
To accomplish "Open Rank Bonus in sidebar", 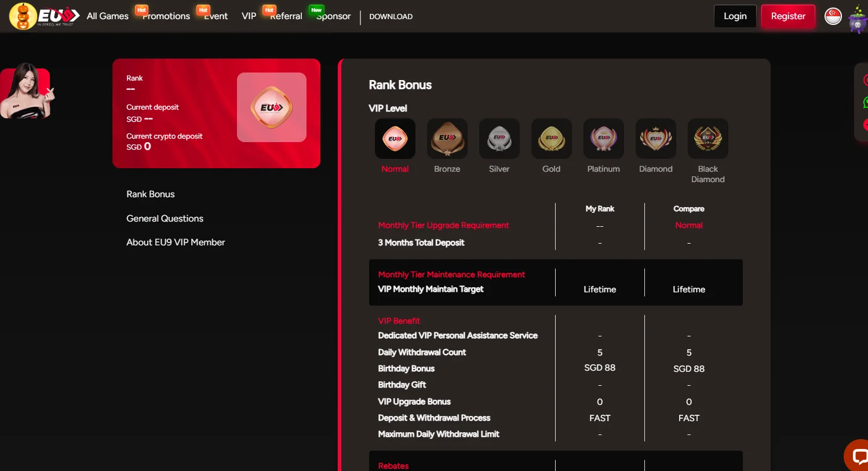I will 151,194.
